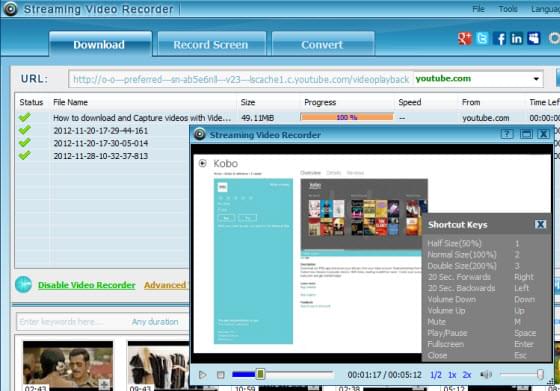
Task: Click the checkmark beside 2012-11-28-10-32-37-813
Action: coord(25,155)
